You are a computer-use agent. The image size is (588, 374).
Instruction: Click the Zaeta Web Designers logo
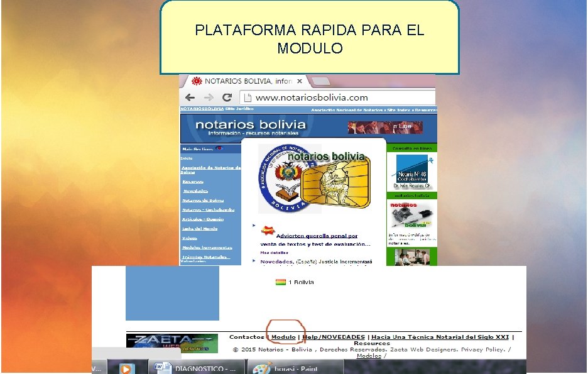pos(172,343)
